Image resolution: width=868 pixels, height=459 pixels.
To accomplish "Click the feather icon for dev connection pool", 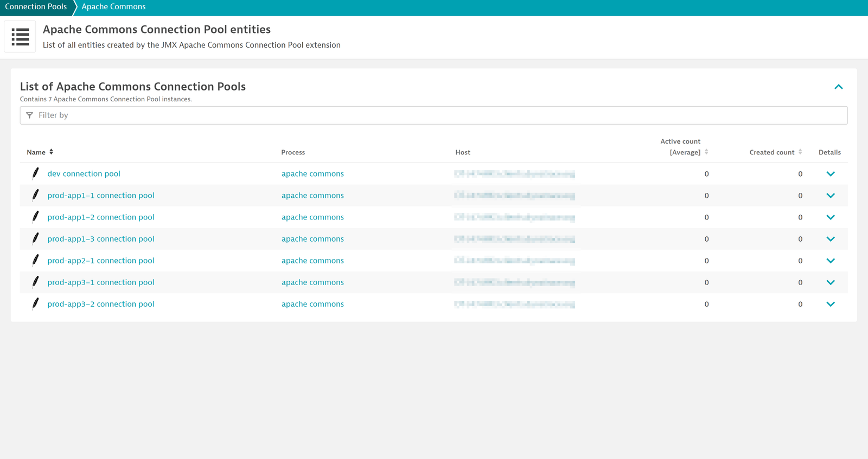I will pos(35,173).
